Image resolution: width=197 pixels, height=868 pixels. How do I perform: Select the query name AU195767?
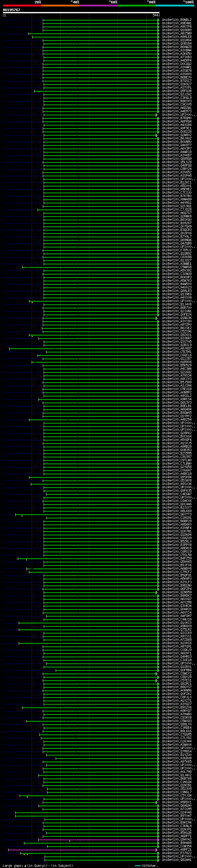coord(11,10)
